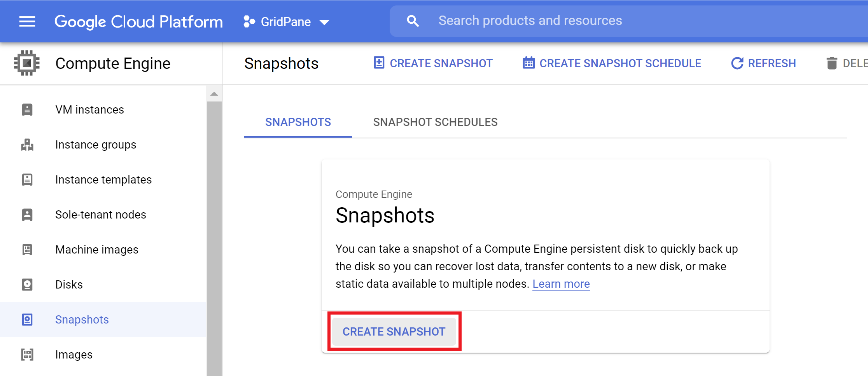Viewport: 868px width, 376px height.
Task: Select the Snapshots tab
Action: [x=298, y=122]
